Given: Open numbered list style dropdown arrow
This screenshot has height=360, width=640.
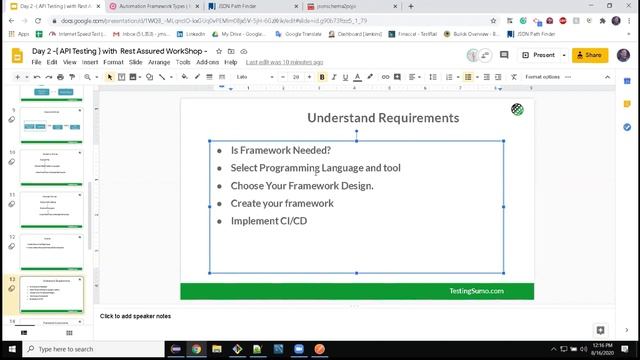Looking at the screenshot, I should (458, 77).
